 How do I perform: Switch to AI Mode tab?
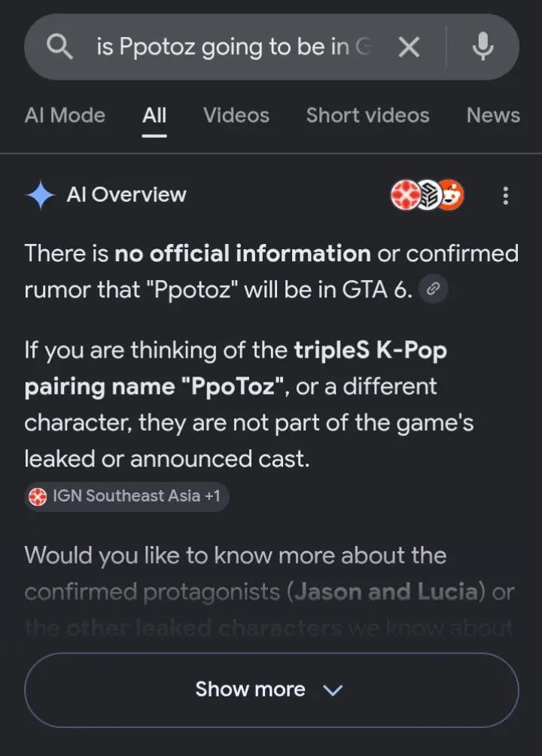coord(65,115)
